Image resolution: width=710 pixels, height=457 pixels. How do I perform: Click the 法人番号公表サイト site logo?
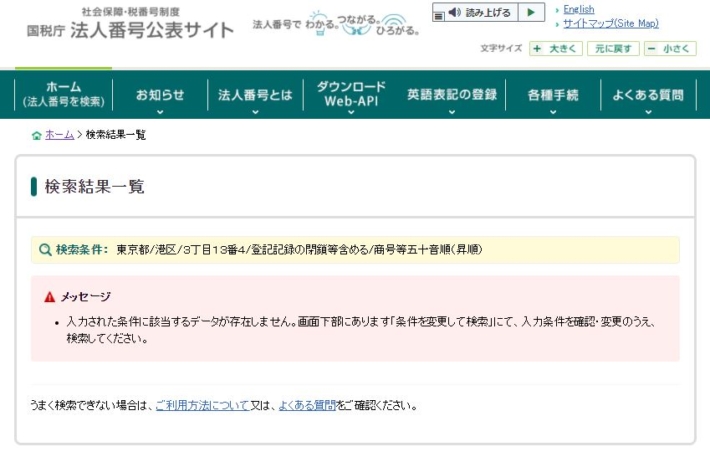[130, 24]
